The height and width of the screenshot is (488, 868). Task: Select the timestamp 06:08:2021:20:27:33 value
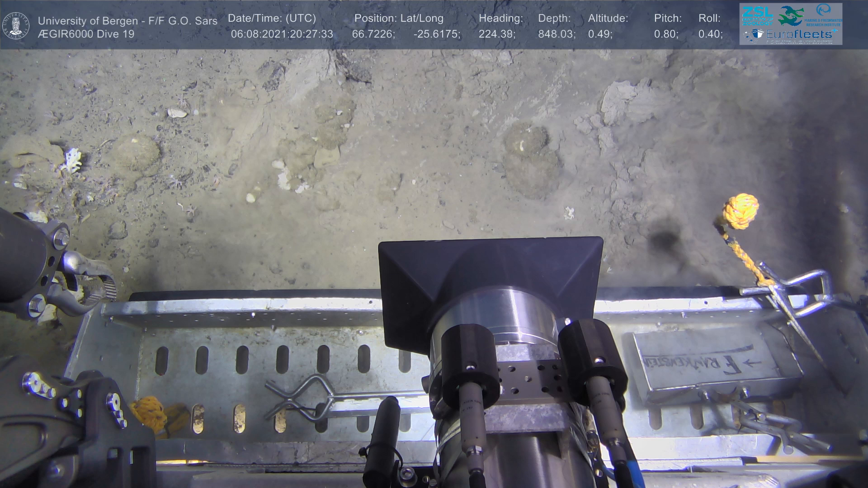click(x=282, y=34)
